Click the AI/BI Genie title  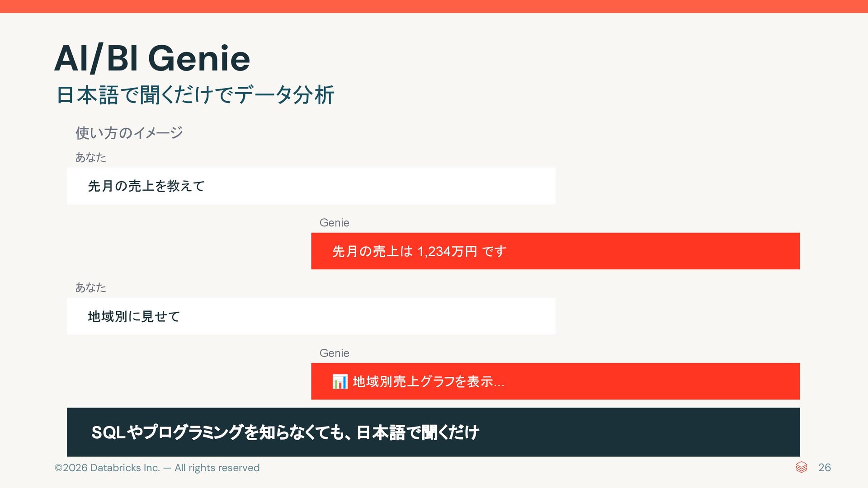(x=152, y=58)
